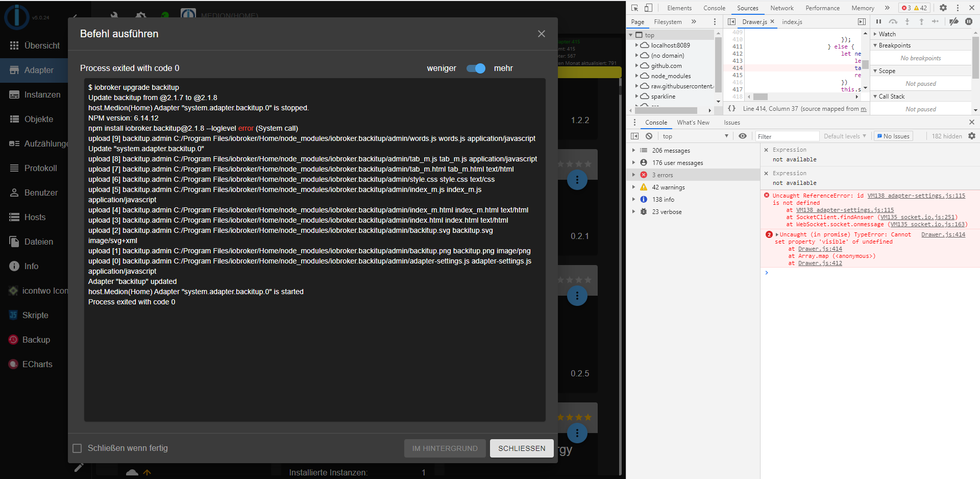Clear the console with the ban icon
This screenshot has height=479, width=980.
(649, 136)
